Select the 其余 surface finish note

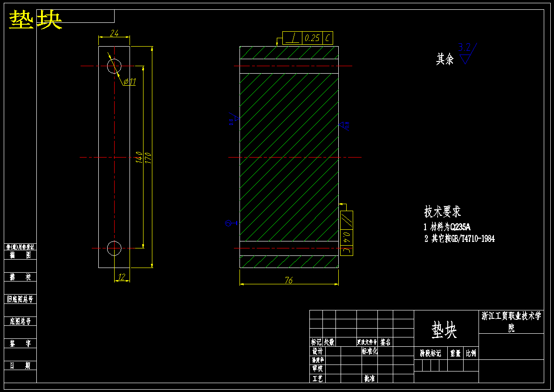point(445,59)
